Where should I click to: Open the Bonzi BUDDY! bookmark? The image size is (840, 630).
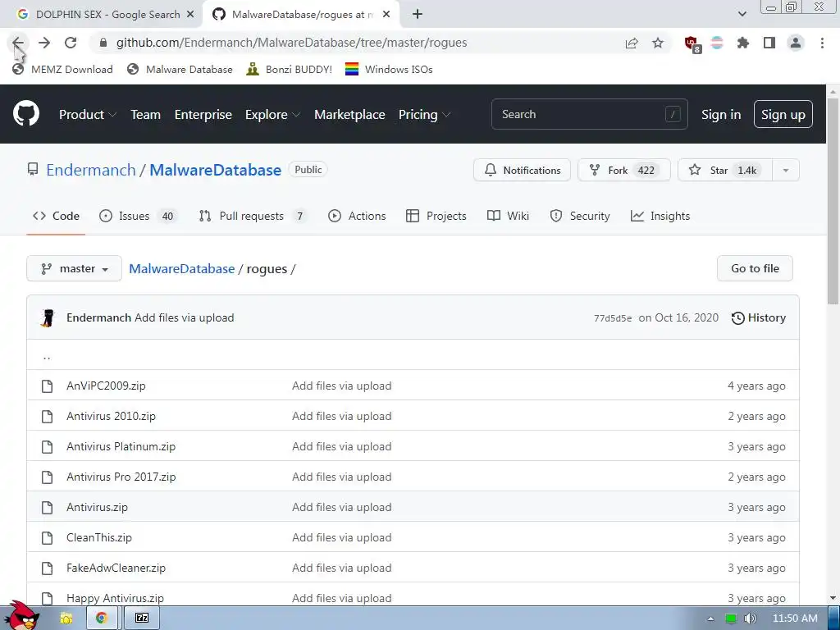pos(290,69)
